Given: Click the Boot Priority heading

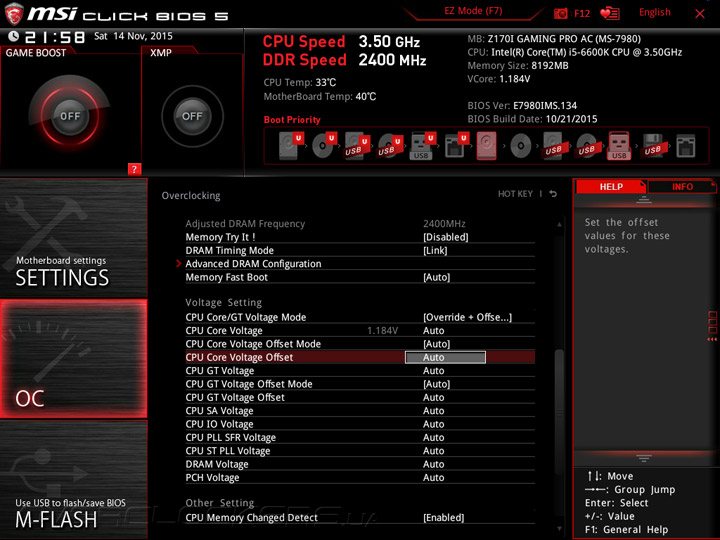Looking at the screenshot, I should (x=292, y=119).
